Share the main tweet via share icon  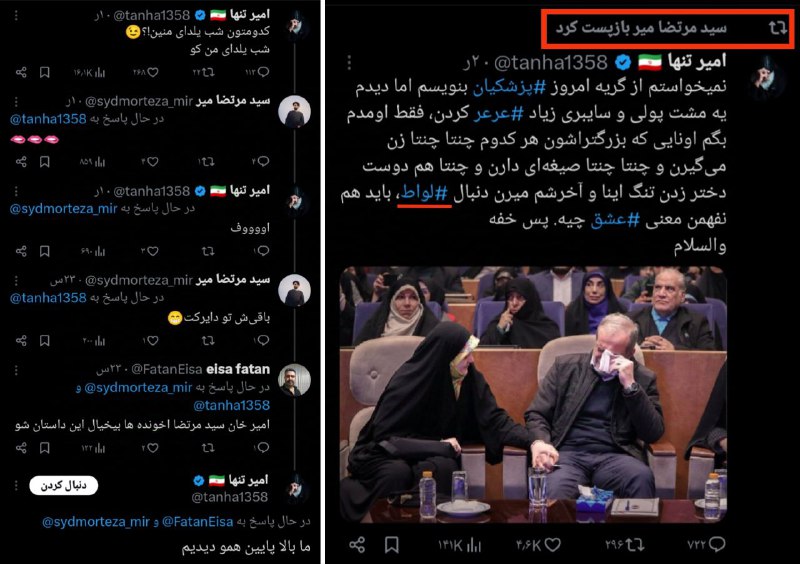click(x=357, y=545)
